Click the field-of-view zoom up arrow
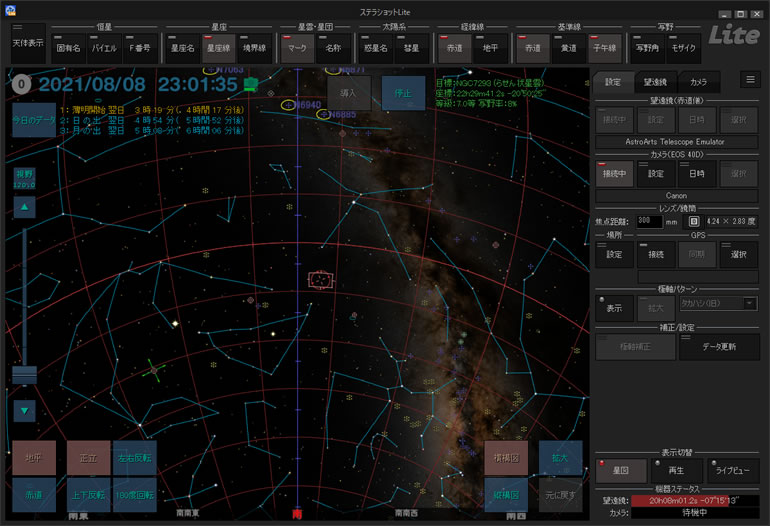Screen dimensions: 770x526 click(26, 206)
